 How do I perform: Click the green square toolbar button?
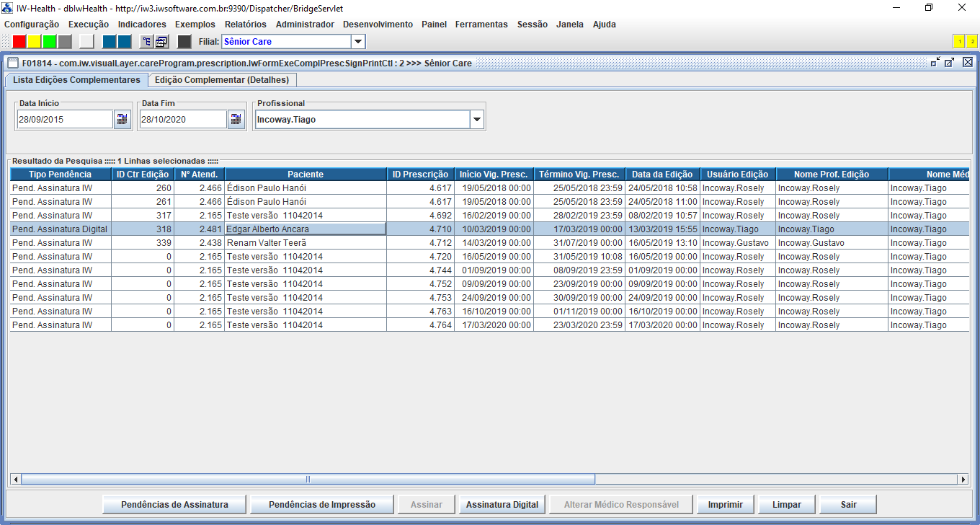[x=50, y=42]
